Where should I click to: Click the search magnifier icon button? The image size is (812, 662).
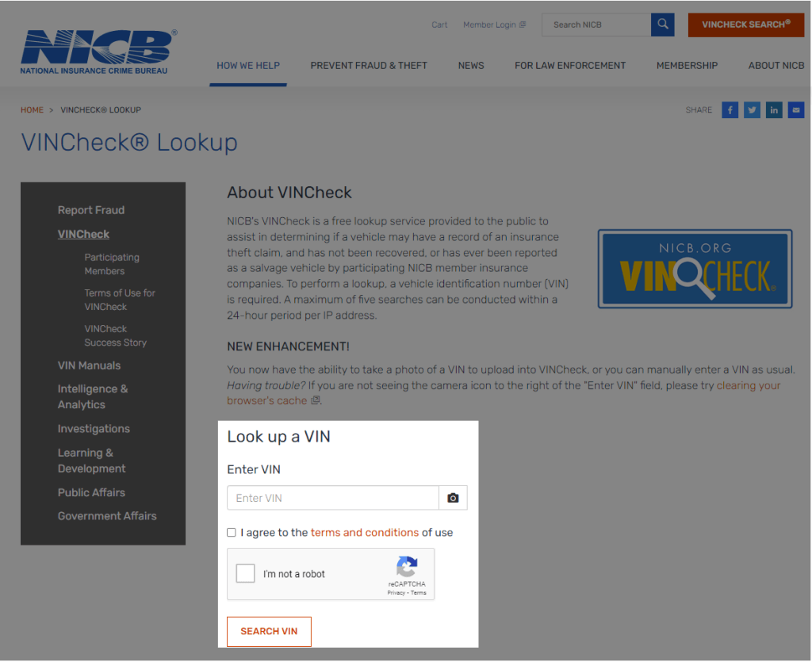click(x=662, y=25)
